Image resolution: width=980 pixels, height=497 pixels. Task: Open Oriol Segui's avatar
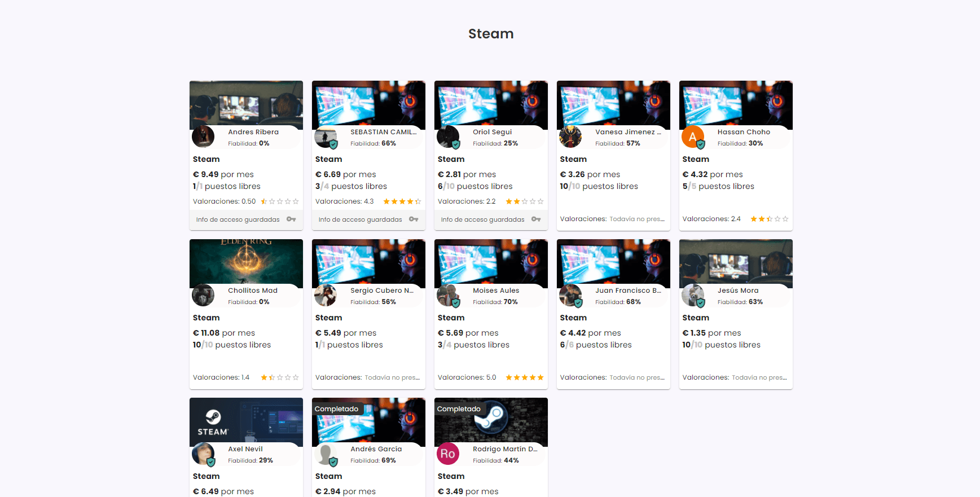(448, 137)
